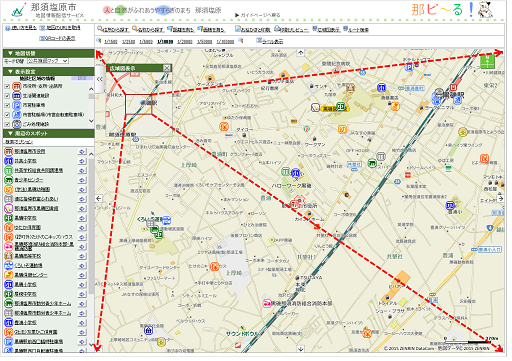
Task: Click the zoom-out magnifier before 1/1500
Action: 99,41
